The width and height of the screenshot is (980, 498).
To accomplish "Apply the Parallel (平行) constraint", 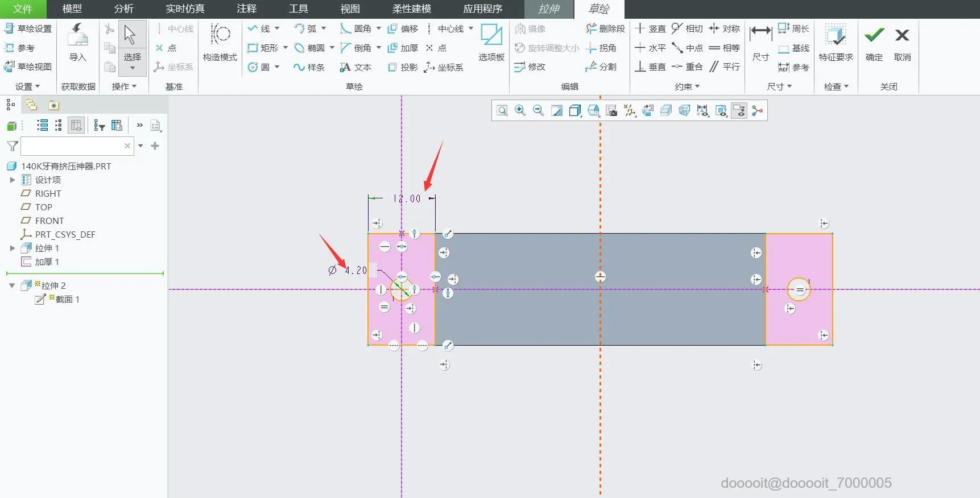I will (x=724, y=67).
